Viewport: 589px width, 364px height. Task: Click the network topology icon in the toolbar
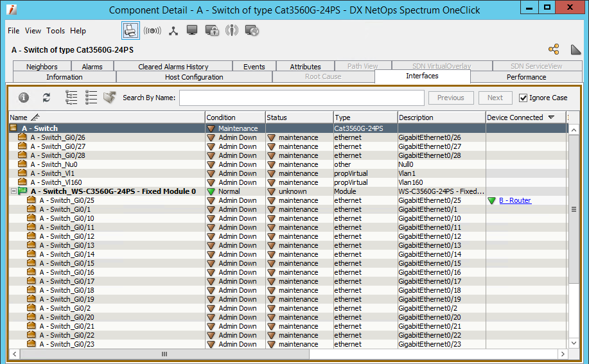173,31
